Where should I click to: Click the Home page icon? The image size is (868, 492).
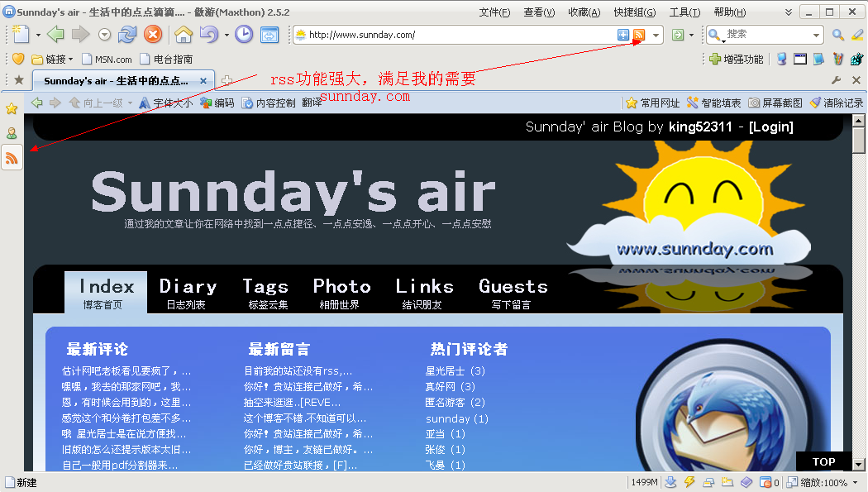(184, 34)
